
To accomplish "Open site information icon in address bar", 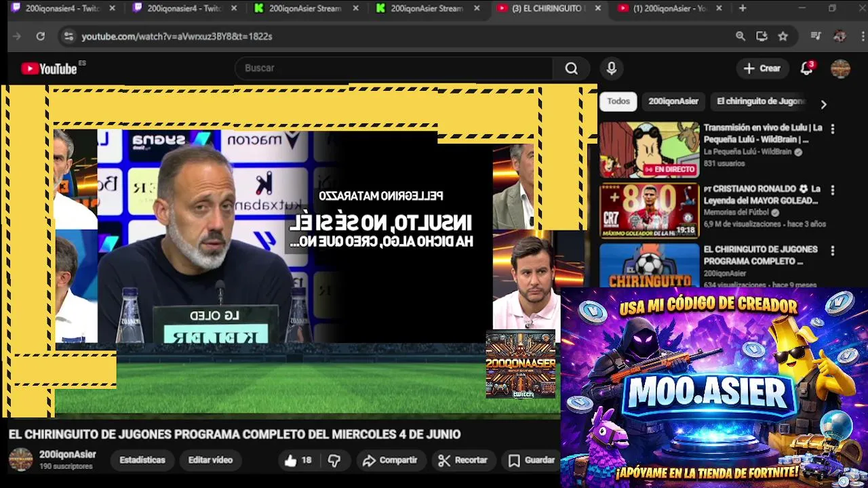I will coord(68,36).
